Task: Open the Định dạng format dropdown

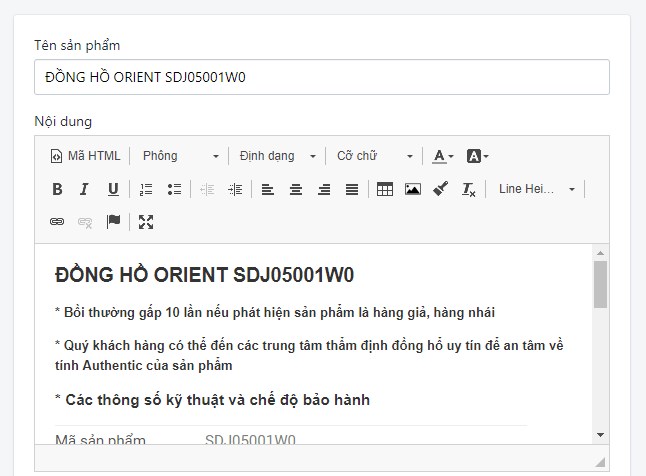Action: (x=277, y=156)
